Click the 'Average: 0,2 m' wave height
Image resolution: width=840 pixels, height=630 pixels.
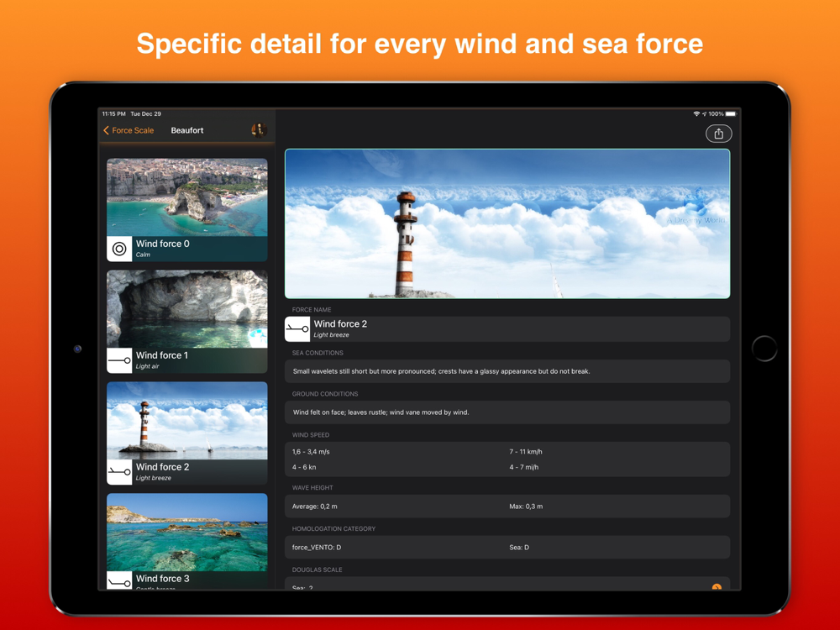tap(314, 507)
